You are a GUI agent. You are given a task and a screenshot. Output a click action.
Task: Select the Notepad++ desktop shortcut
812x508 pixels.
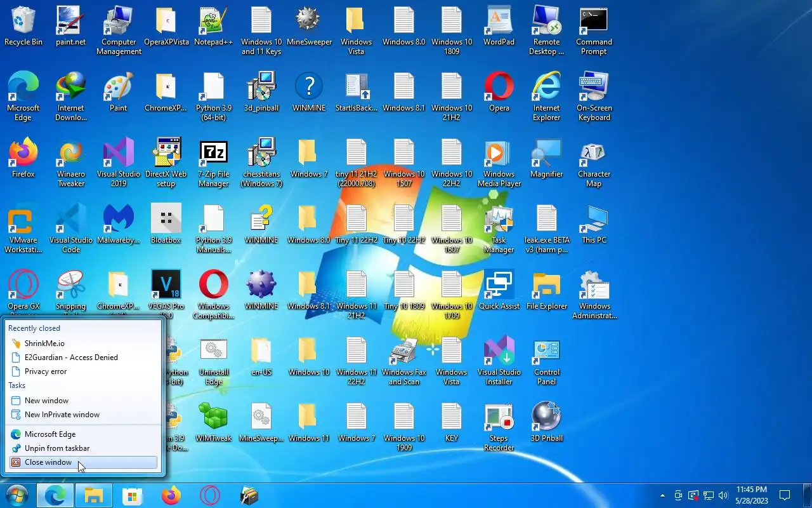(214, 27)
